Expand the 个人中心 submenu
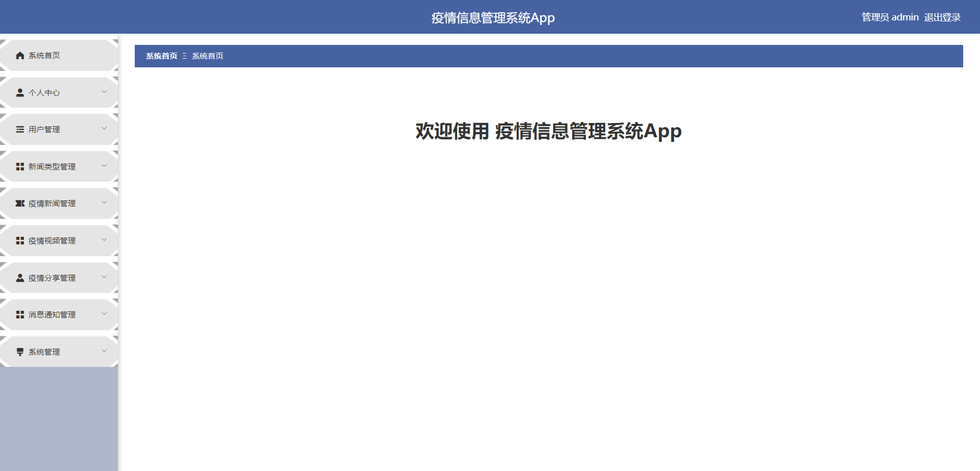 pos(104,92)
